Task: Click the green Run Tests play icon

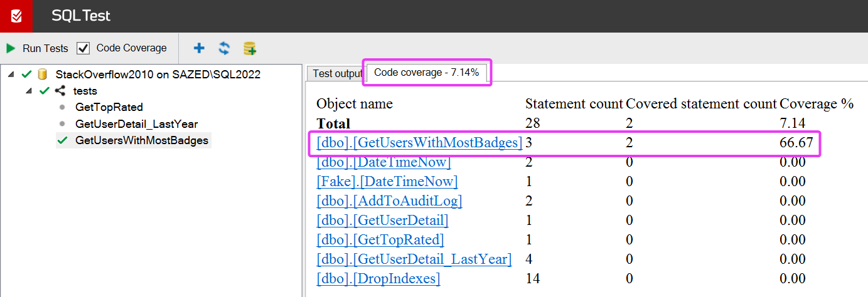Action: (11, 48)
